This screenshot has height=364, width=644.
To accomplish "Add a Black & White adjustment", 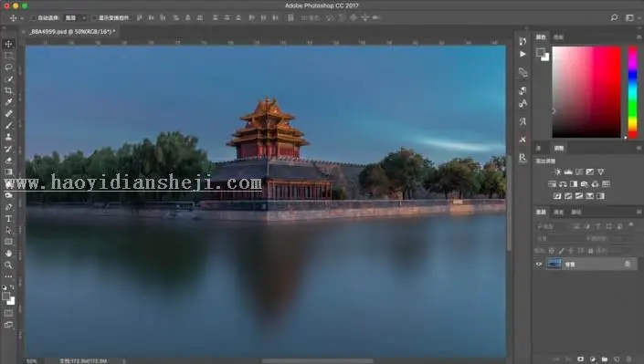I will point(574,184).
